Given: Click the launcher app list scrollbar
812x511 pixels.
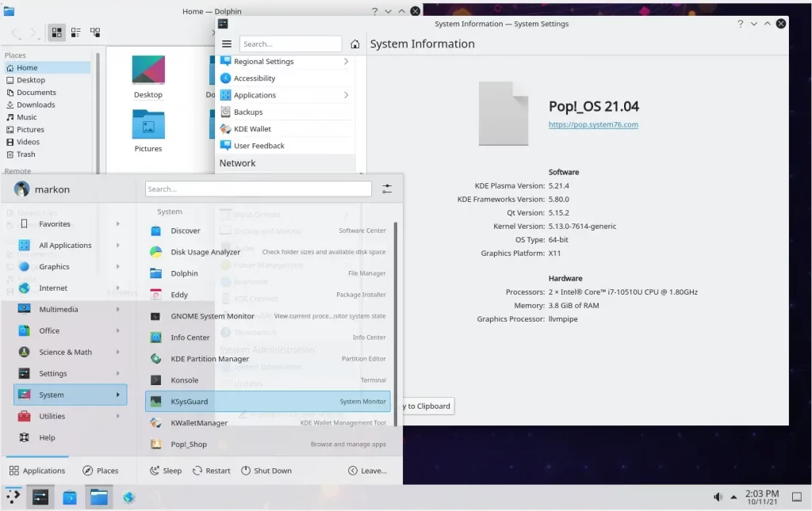Looking at the screenshot, I should (x=396, y=324).
